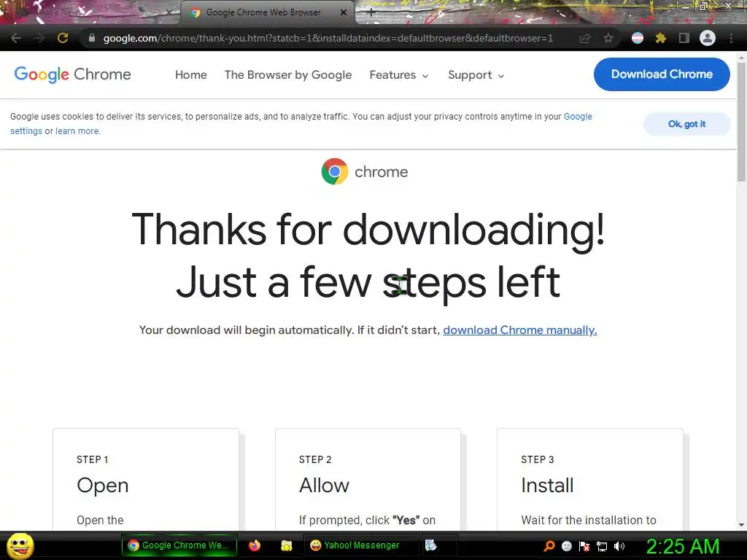
Task: Click the round grey tray icon
Action: pyautogui.click(x=566, y=546)
